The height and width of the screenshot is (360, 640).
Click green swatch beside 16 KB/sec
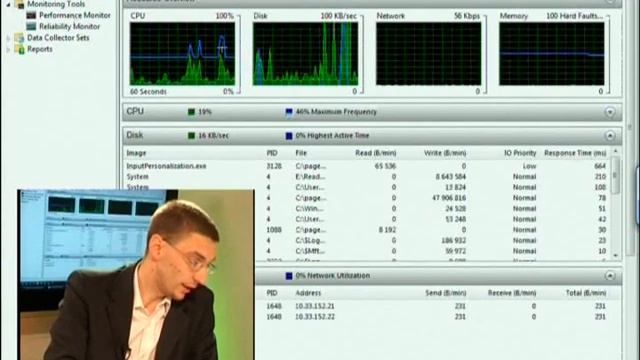pos(191,136)
